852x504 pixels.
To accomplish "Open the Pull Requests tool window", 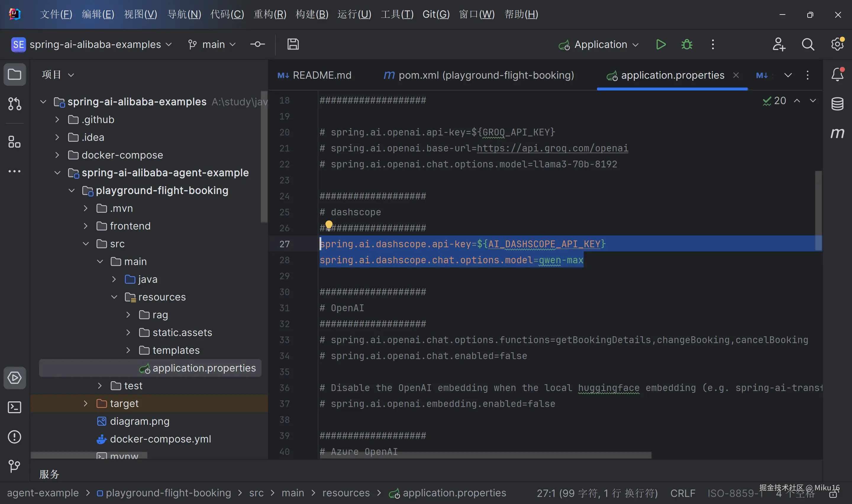I will [14, 104].
